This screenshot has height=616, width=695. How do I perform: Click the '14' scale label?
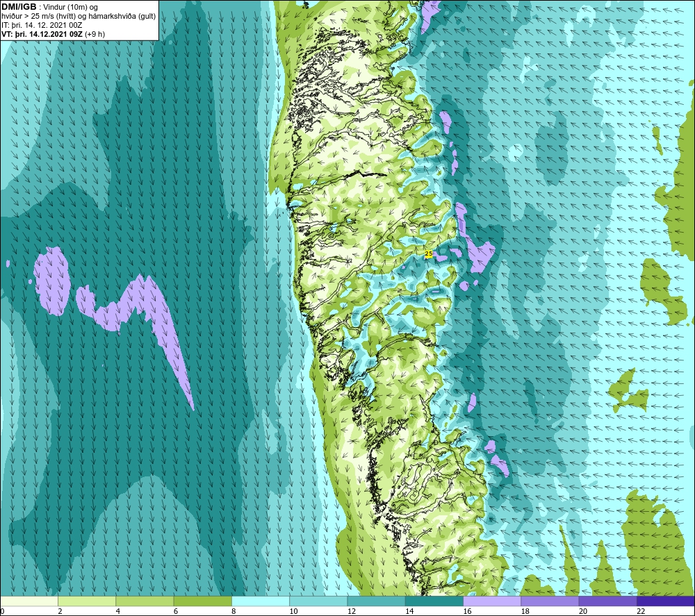[x=409, y=611]
